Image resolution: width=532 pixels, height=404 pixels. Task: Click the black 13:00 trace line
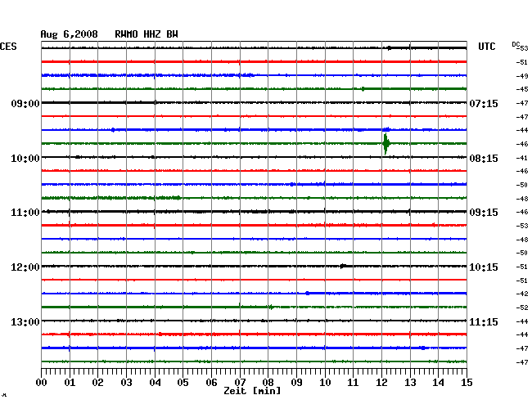tap(254, 321)
